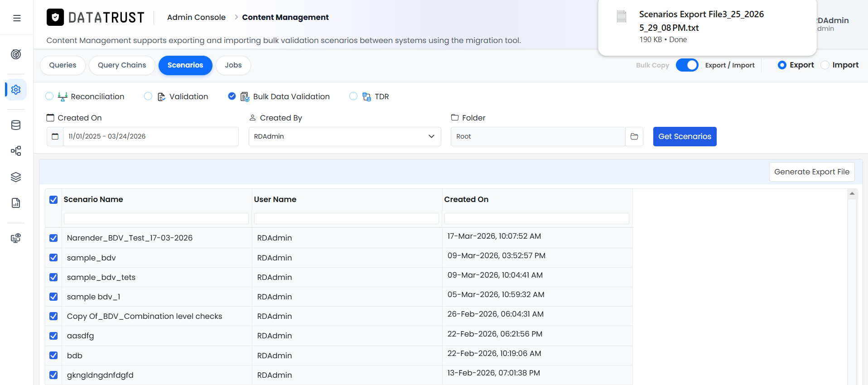The width and height of the screenshot is (868, 385).
Task: Click the DataTrust shield logo
Action: 55,17
